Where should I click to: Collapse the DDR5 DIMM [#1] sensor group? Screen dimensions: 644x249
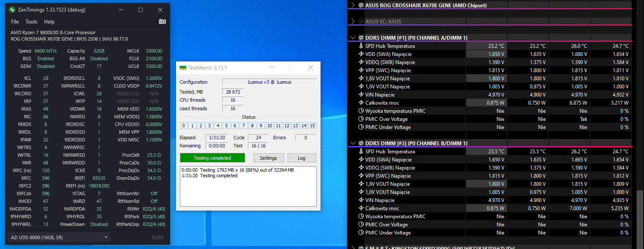coord(353,38)
